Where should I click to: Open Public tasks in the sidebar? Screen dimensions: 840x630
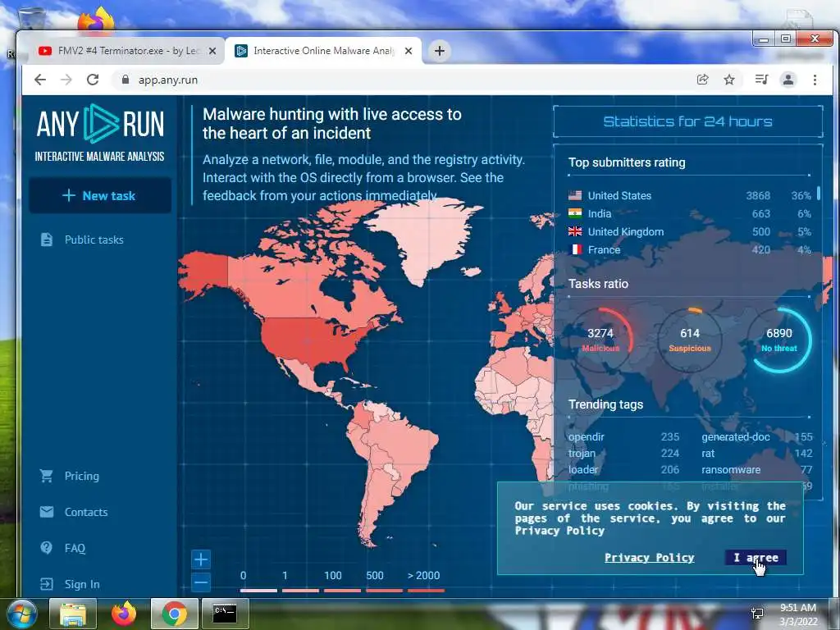94,240
